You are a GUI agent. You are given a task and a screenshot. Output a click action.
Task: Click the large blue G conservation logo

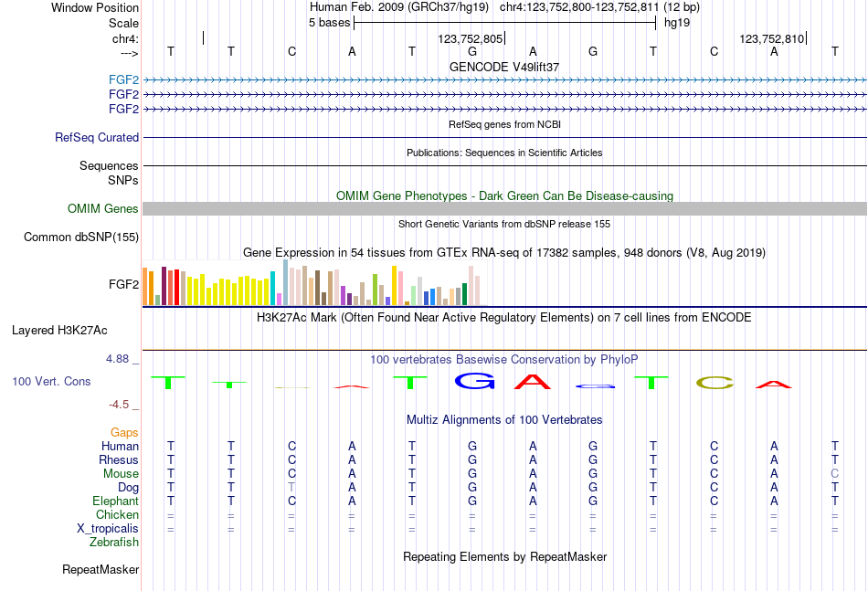click(474, 381)
